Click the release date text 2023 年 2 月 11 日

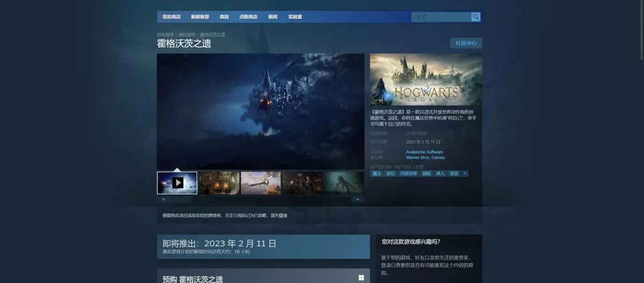pyautogui.click(x=423, y=142)
